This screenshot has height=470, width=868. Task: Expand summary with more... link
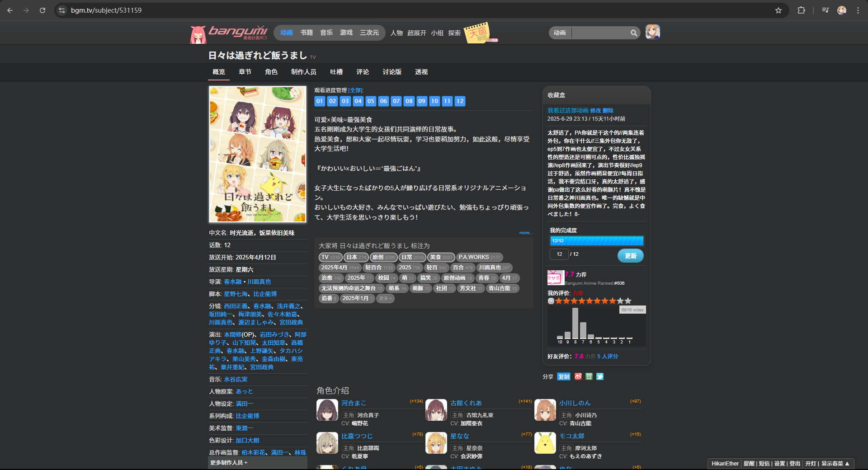(x=526, y=233)
